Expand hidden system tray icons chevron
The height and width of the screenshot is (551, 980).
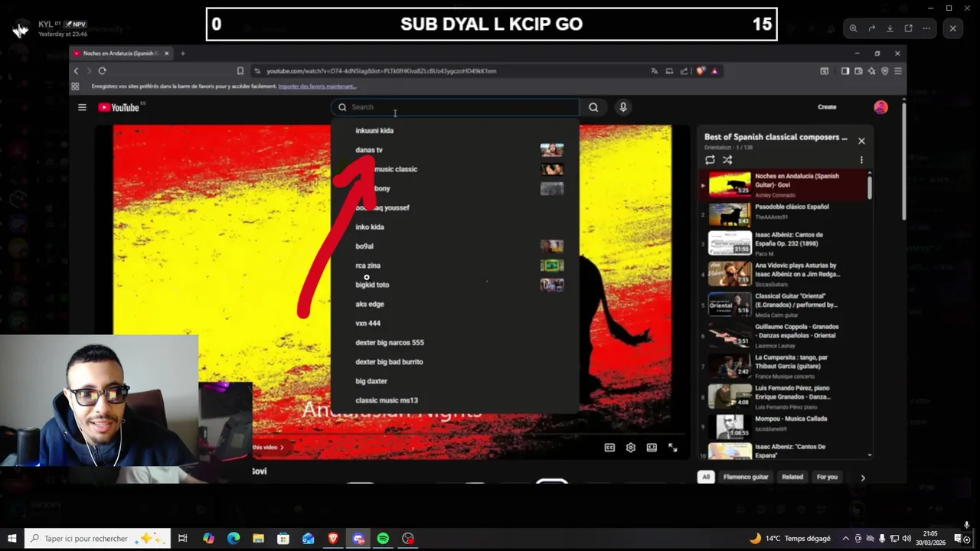[x=845, y=538]
